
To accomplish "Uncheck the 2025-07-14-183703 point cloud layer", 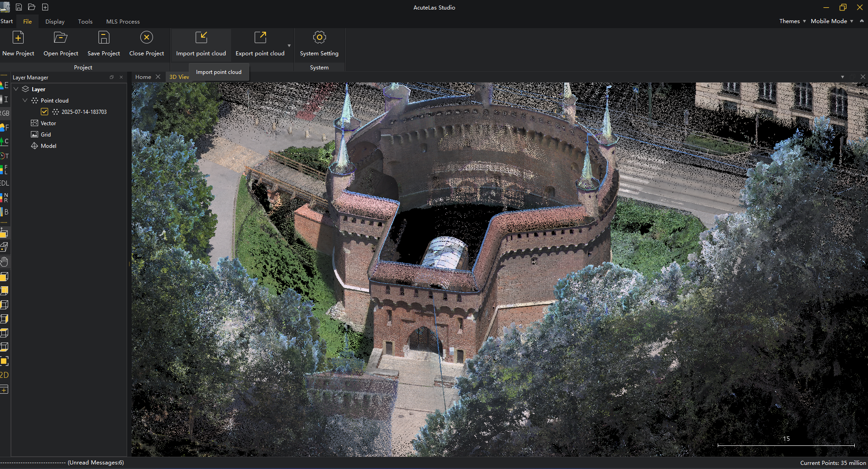I will click(x=44, y=112).
